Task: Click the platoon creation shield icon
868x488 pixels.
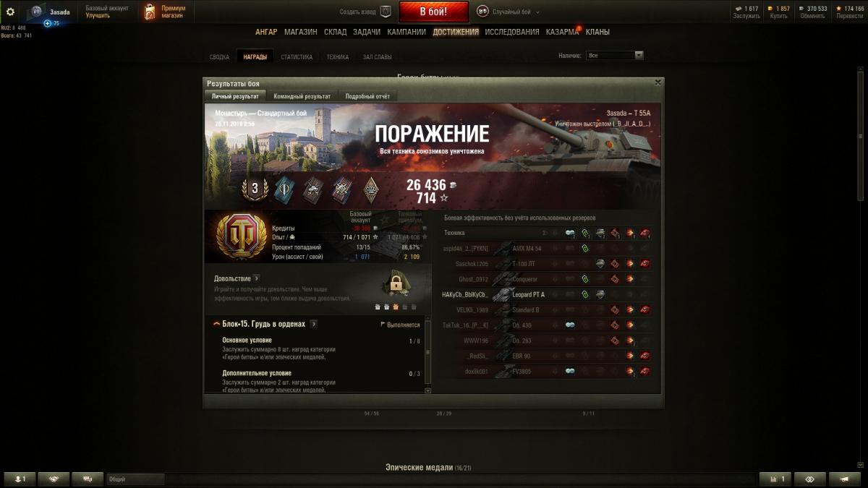Action: pyautogui.click(x=386, y=12)
